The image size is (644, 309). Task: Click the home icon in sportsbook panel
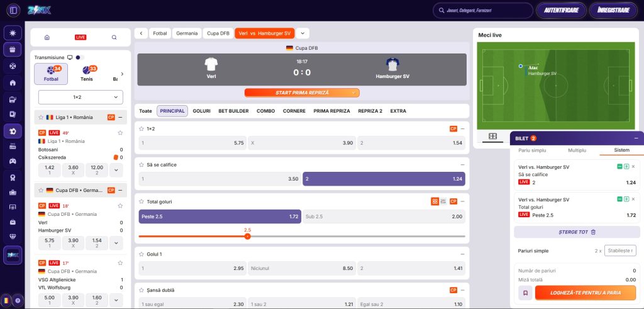tap(47, 37)
